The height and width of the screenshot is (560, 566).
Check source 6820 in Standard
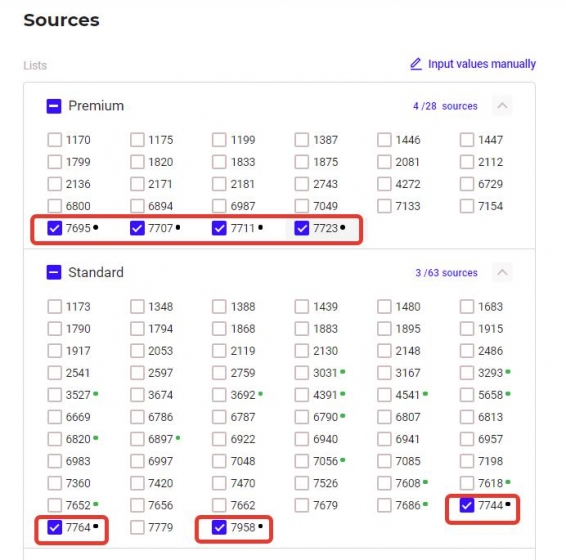tap(55, 439)
